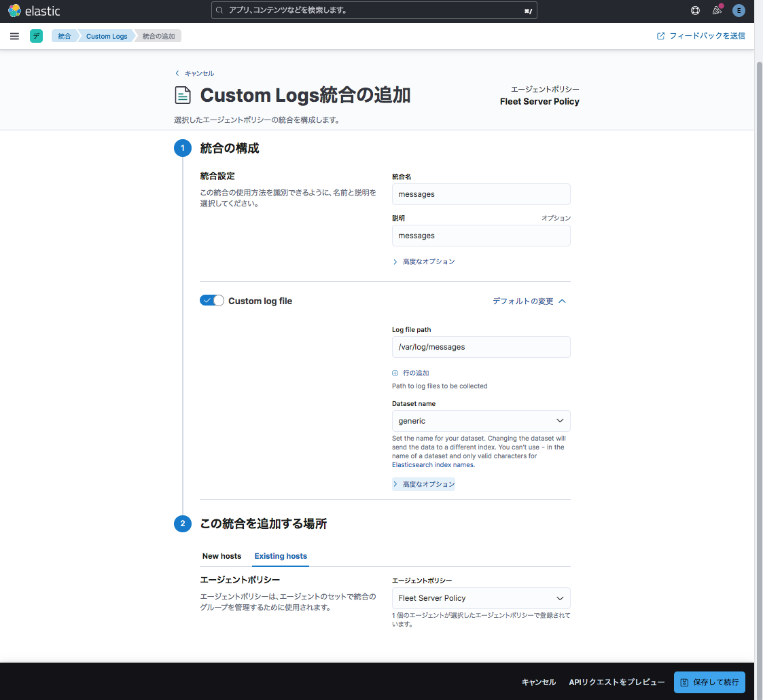
Task: Toggle the Custom log file switch
Action: tap(212, 301)
